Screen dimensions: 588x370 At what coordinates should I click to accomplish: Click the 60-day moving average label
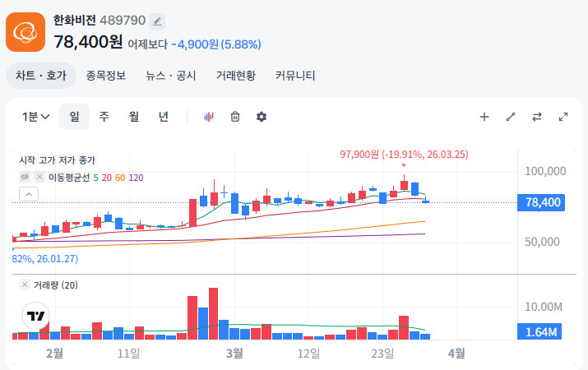(x=120, y=178)
